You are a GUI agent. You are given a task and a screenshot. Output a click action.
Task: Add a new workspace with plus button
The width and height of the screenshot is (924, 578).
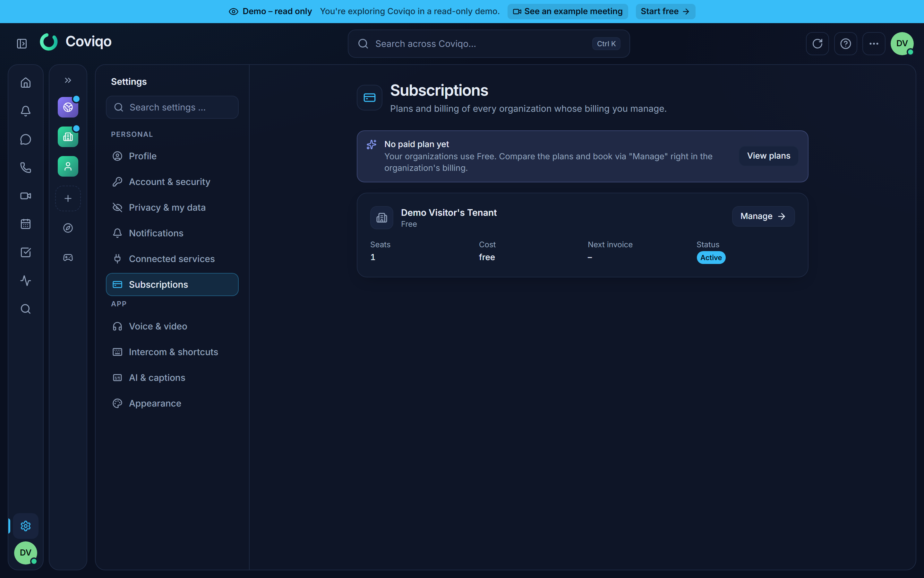point(68,198)
